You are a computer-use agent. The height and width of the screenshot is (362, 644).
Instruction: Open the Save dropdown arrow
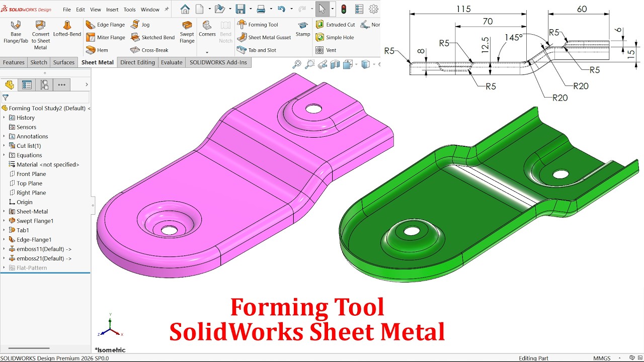(x=250, y=9)
